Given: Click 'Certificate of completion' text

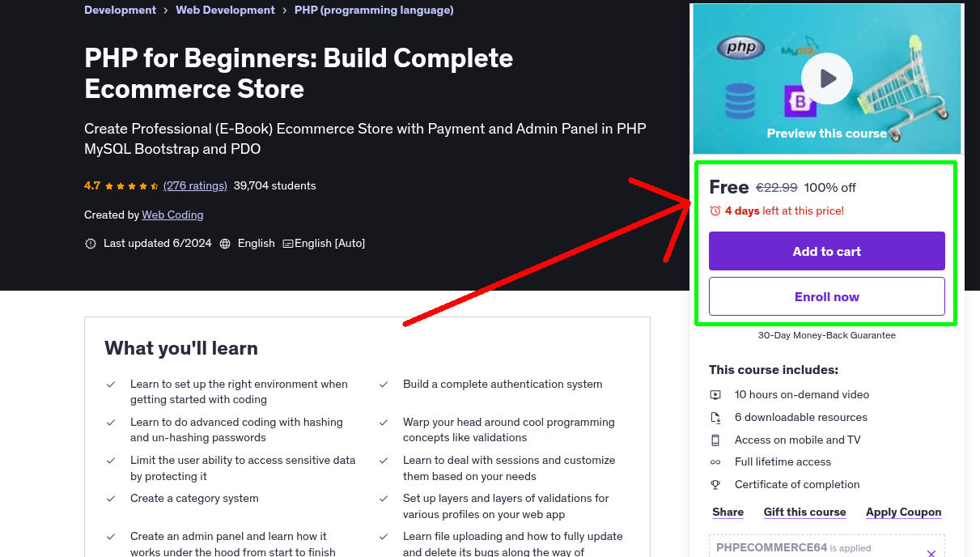Looking at the screenshot, I should click(797, 485).
